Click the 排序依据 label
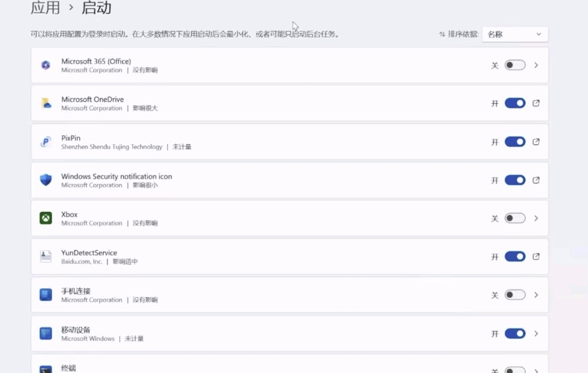This screenshot has height=373, width=588. pyautogui.click(x=463, y=34)
